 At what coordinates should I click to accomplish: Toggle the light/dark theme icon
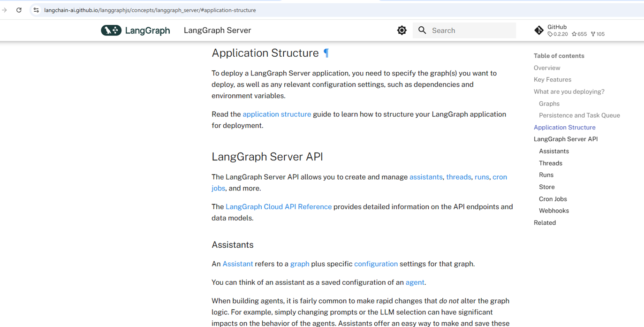tap(402, 30)
